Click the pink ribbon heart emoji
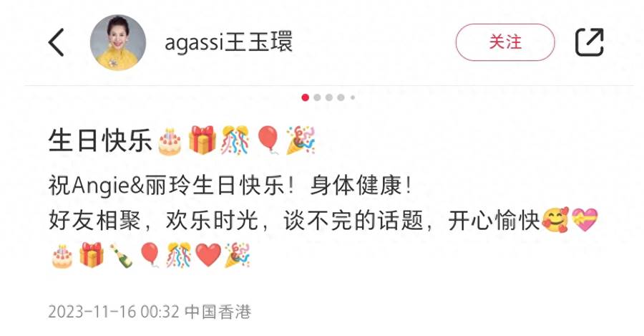The width and height of the screenshot is (644, 336). pyautogui.click(x=585, y=220)
